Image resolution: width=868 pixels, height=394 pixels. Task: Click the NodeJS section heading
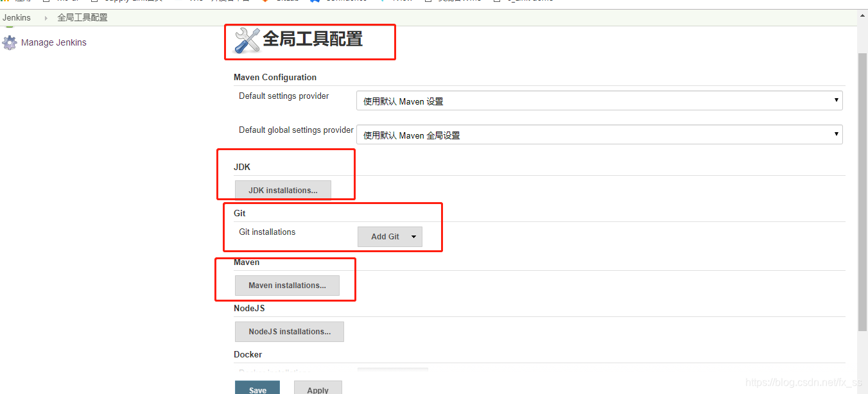point(249,308)
